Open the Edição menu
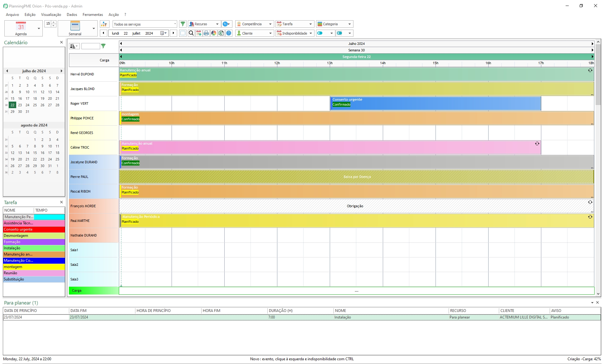The height and width of the screenshot is (364, 604). click(x=30, y=15)
